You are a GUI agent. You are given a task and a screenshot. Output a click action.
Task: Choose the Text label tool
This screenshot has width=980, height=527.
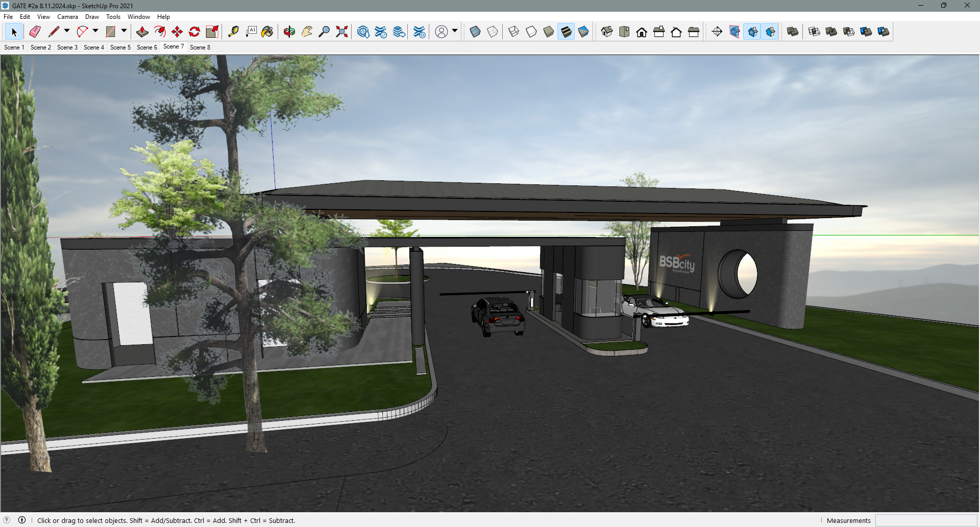[x=251, y=32]
